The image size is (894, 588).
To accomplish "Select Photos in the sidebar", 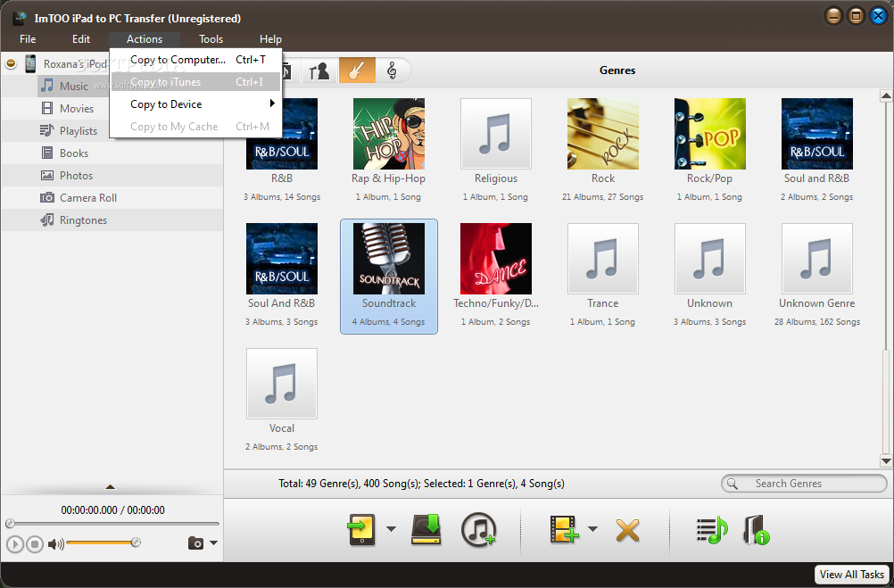I will 76,175.
